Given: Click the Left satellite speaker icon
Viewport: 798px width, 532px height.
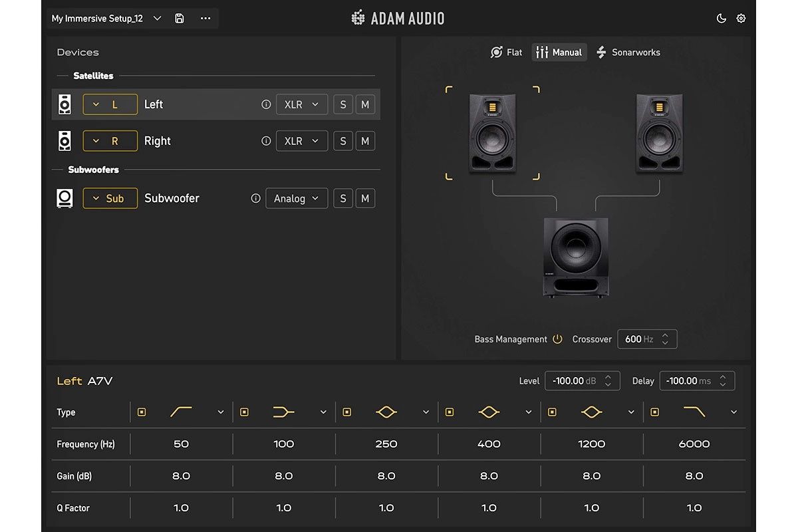Looking at the screenshot, I should click(65, 104).
